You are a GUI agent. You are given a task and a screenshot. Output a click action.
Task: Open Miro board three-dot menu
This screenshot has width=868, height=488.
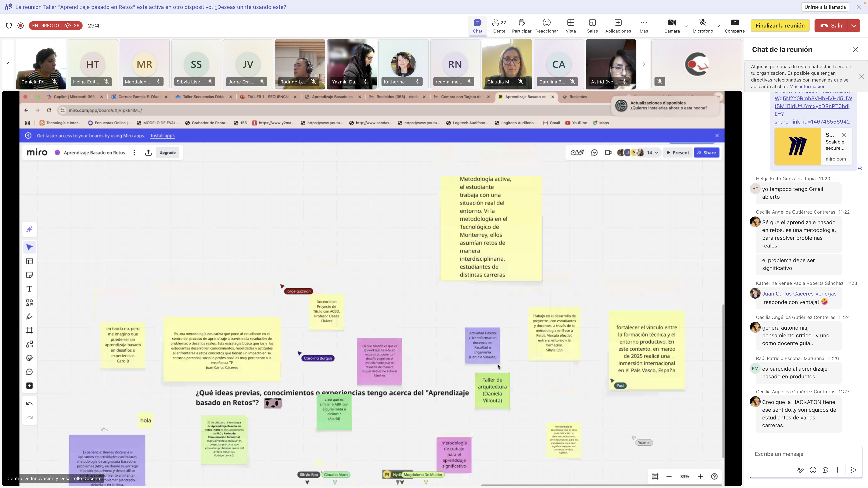[134, 153]
